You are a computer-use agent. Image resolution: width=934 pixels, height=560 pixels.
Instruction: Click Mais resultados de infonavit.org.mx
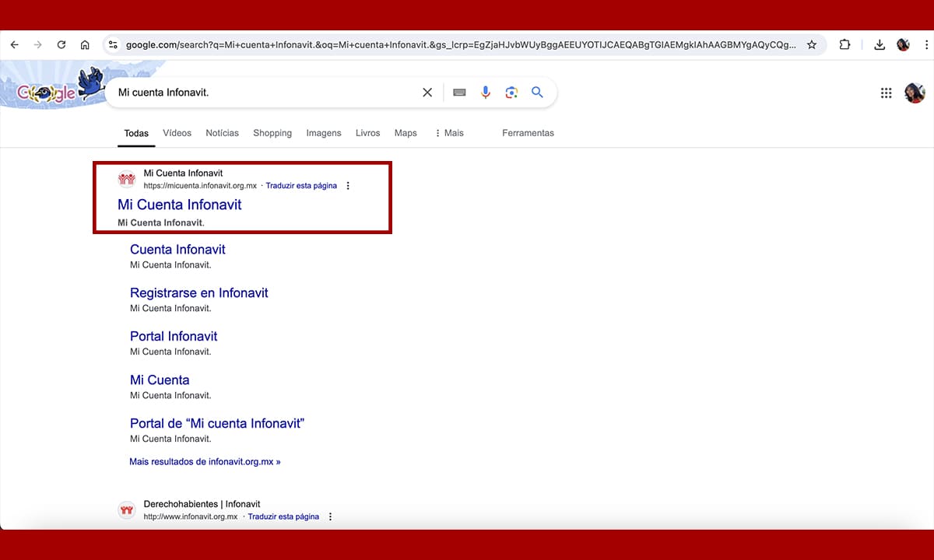click(205, 461)
